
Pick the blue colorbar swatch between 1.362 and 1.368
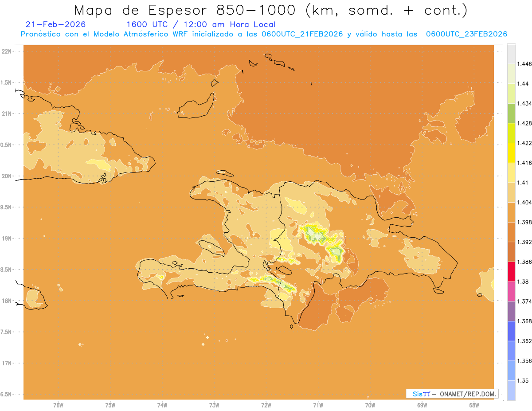pos(511,331)
